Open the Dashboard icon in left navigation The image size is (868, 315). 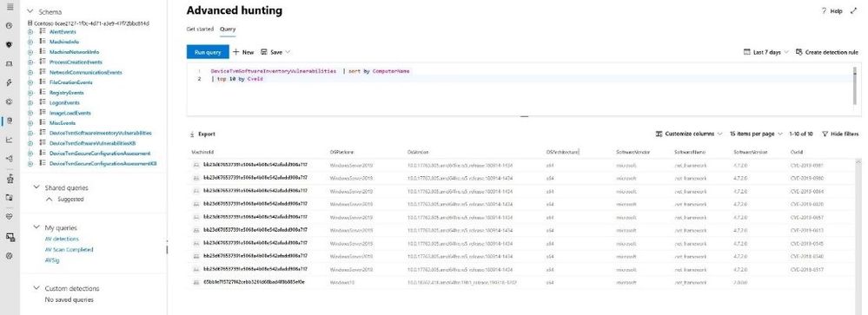click(10, 25)
